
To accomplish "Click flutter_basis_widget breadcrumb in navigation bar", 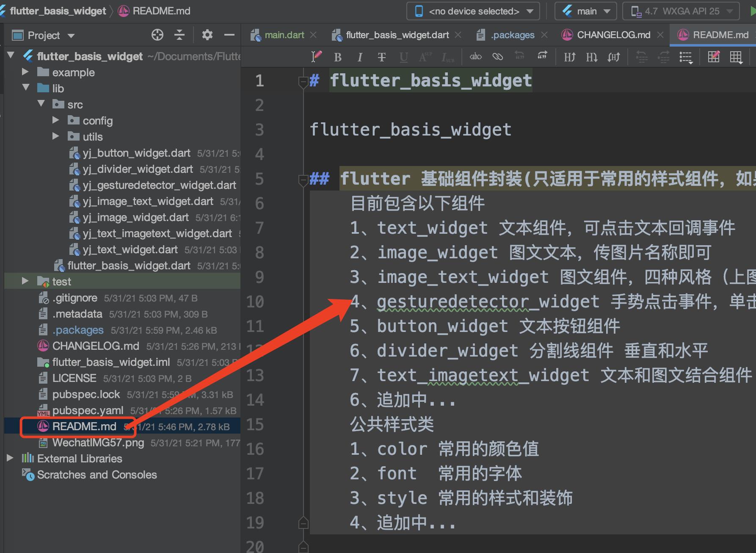I will (58, 11).
